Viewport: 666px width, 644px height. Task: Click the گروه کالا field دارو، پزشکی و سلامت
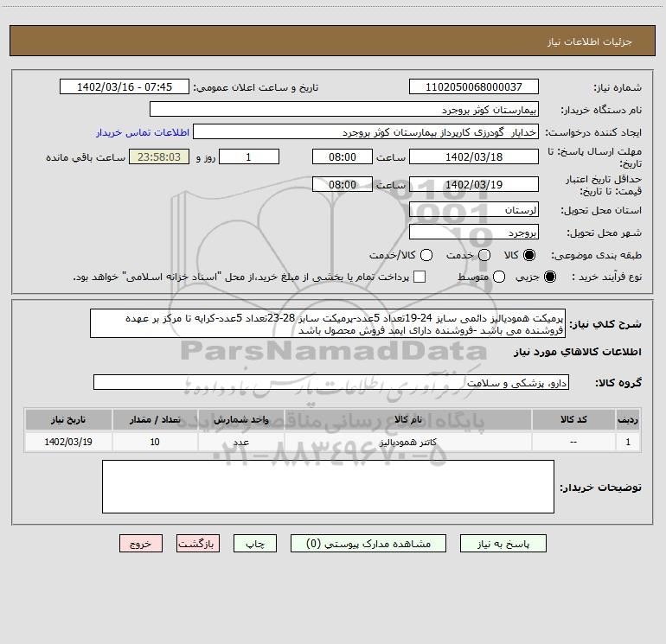pos(331,382)
